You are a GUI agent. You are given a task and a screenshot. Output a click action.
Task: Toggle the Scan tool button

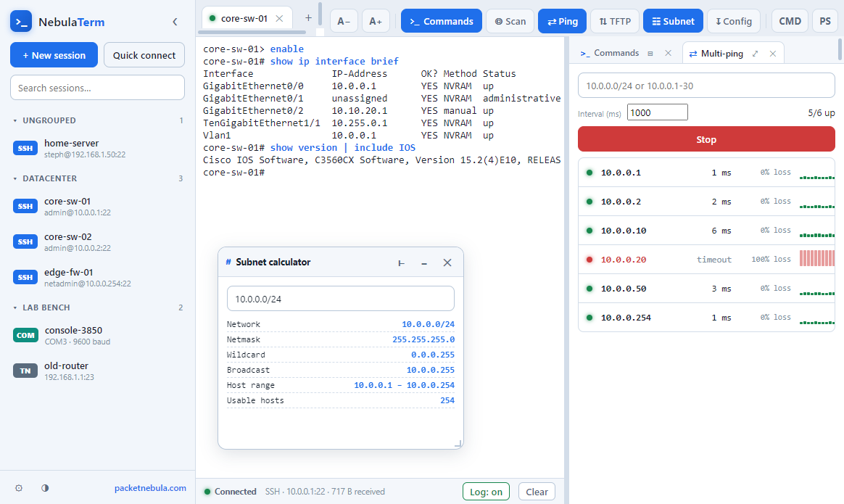[510, 21]
